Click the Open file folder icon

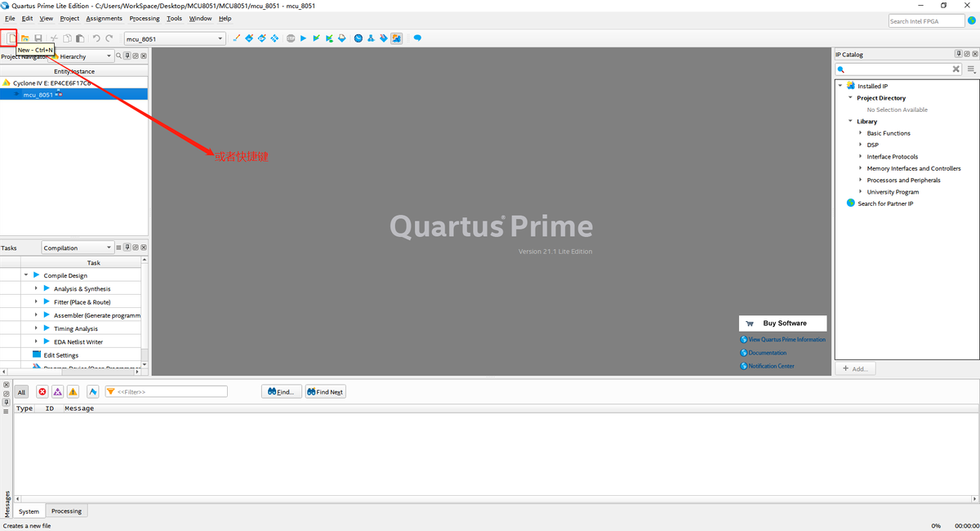tap(24, 38)
